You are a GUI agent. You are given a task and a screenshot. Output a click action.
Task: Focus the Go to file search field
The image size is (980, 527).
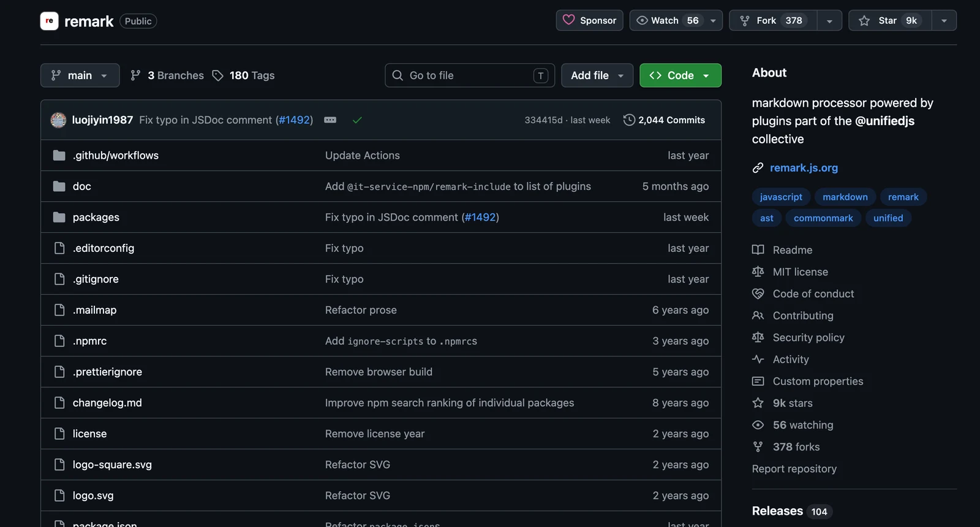[x=470, y=75]
